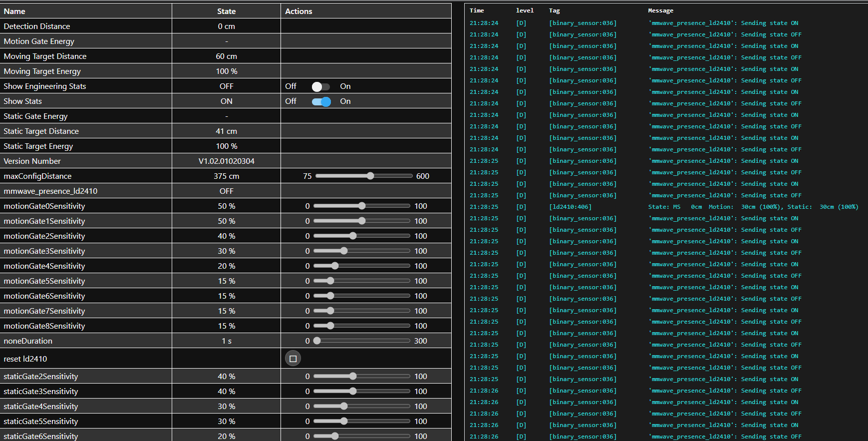The height and width of the screenshot is (441, 868).
Task: Click the Off label for Show Engineering Stats
Action: click(x=290, y=86)
